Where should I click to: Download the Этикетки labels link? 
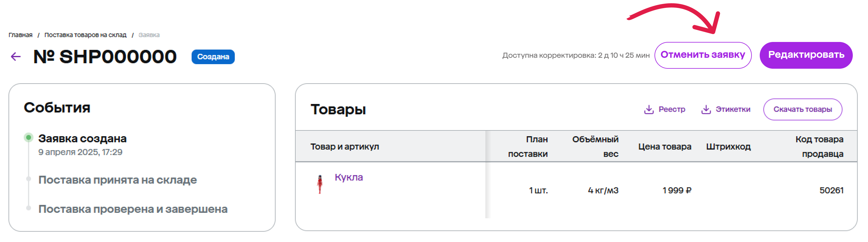point(733,109)
